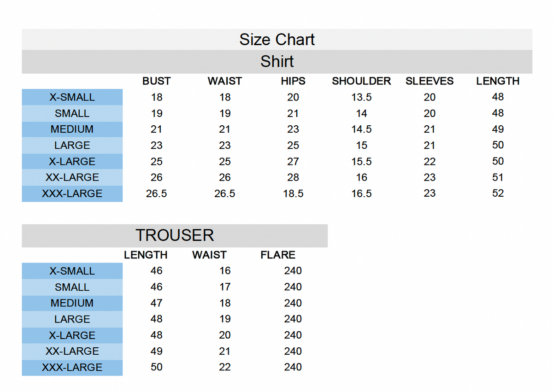The width and height of the screenshot is (553, 392).
Task: Click the trouser waist value 22
Action: pyautogui.click(x=225, y=368)
